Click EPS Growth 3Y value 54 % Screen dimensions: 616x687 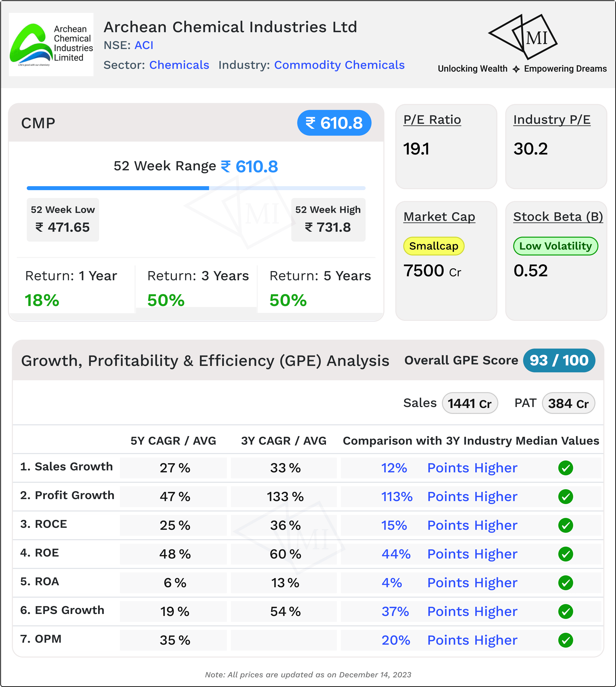click(x=285, y=612)
